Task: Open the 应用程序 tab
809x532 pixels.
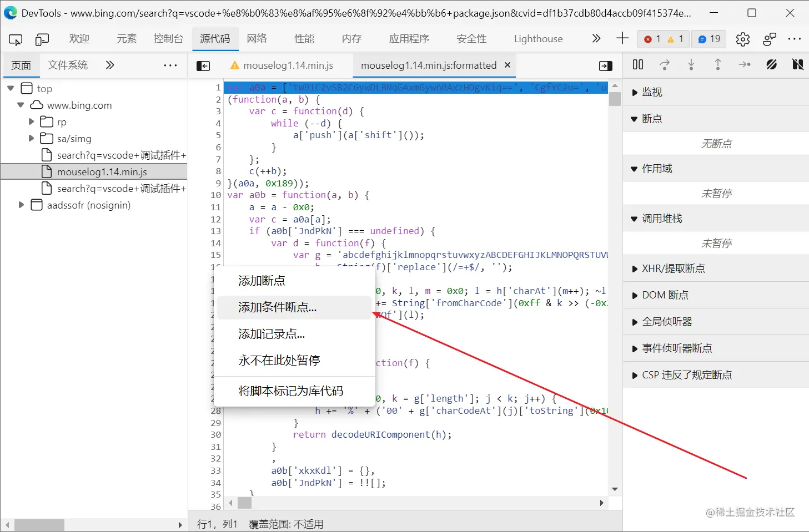Action: point(409,39)
